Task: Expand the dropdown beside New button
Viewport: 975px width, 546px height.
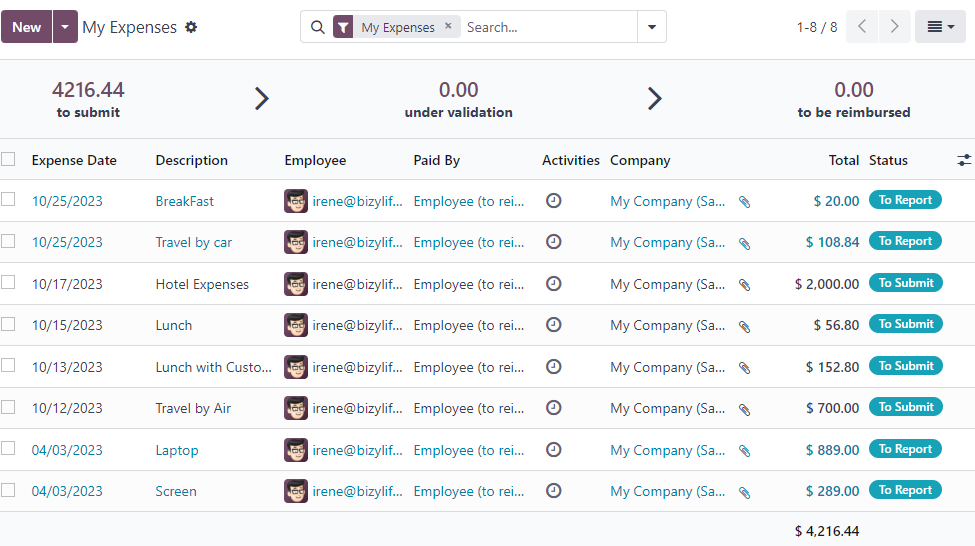Action: coord(65,27)
